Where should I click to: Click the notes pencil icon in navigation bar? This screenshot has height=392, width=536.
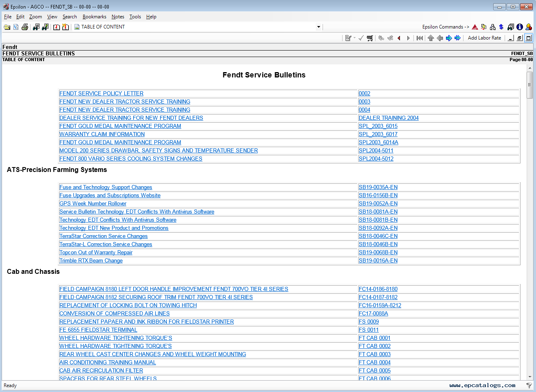348,38
